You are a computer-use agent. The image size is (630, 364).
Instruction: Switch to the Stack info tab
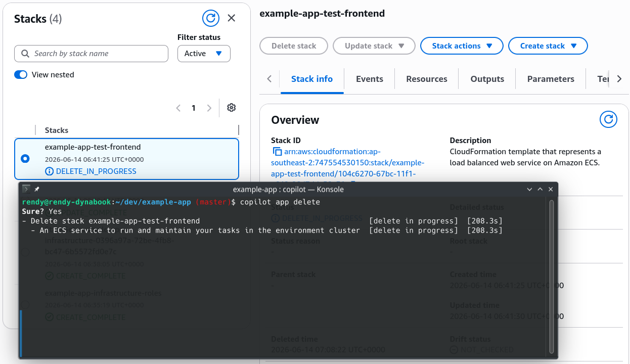click(312, 79)
